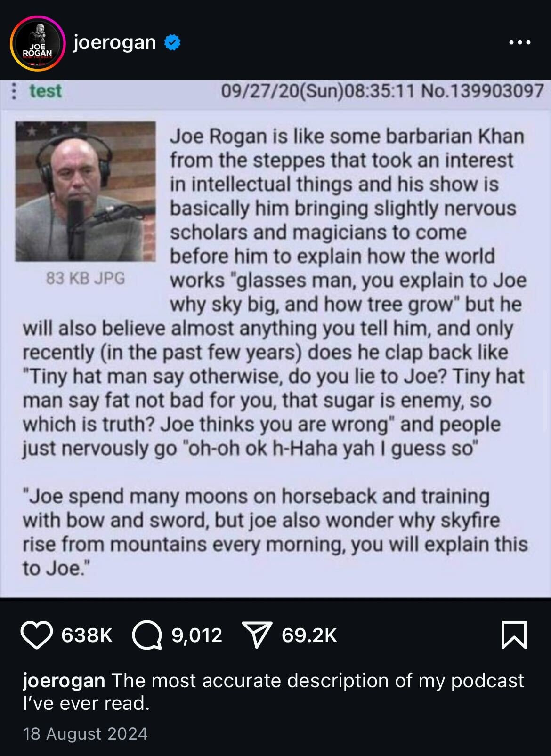Click the green 'test' poster name
551x756 pixels.
click(45, 91)
